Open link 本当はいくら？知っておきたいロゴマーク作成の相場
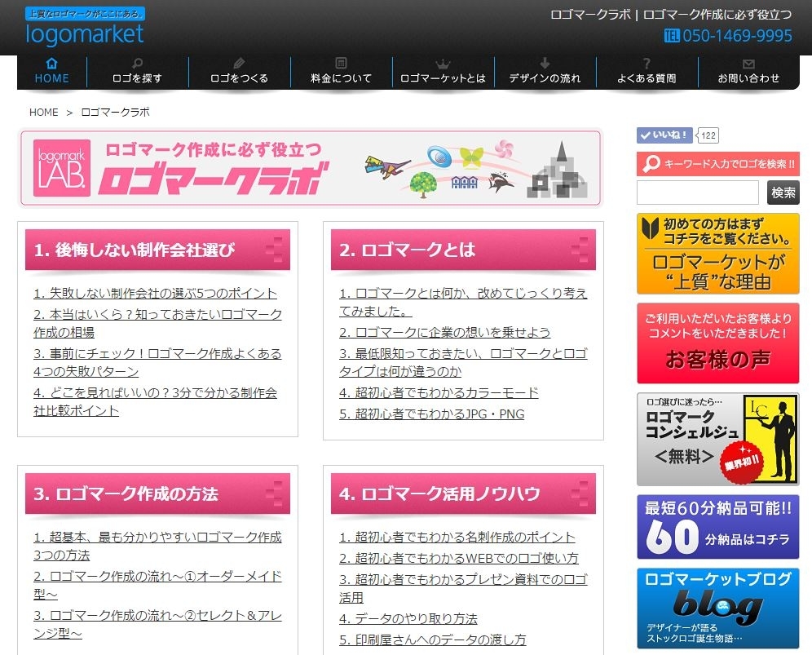The width and height of the screenshot is (812, 655). [157, 323]
